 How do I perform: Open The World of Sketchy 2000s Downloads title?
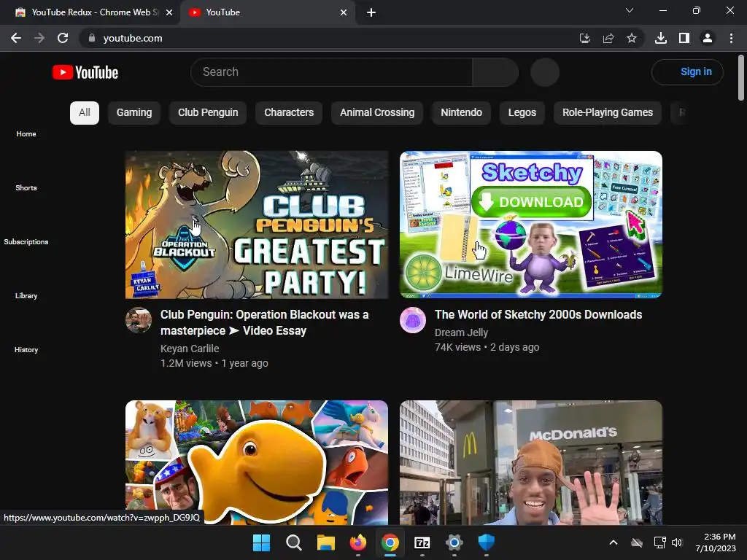tap(538, 314)
